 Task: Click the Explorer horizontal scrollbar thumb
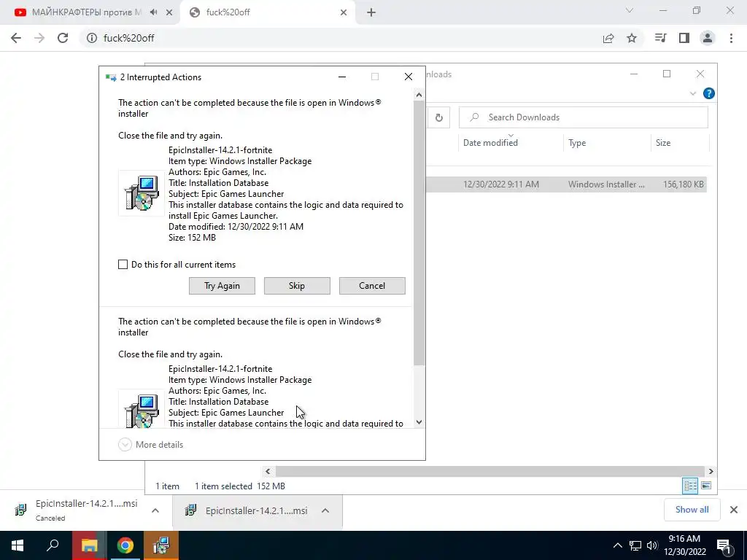[x=489, y=471]
